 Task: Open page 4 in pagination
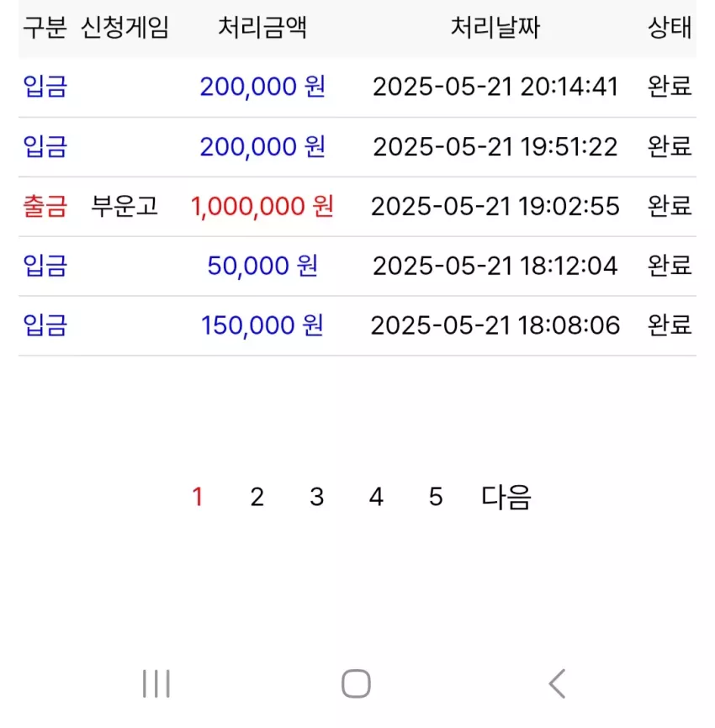(x=376, y=497)
